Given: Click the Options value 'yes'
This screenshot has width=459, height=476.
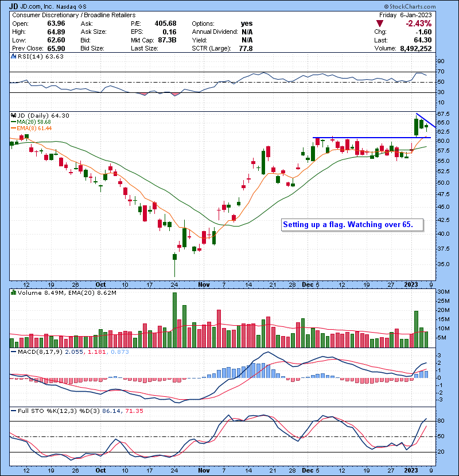Looking at the screenshot, I should [247, 24].
